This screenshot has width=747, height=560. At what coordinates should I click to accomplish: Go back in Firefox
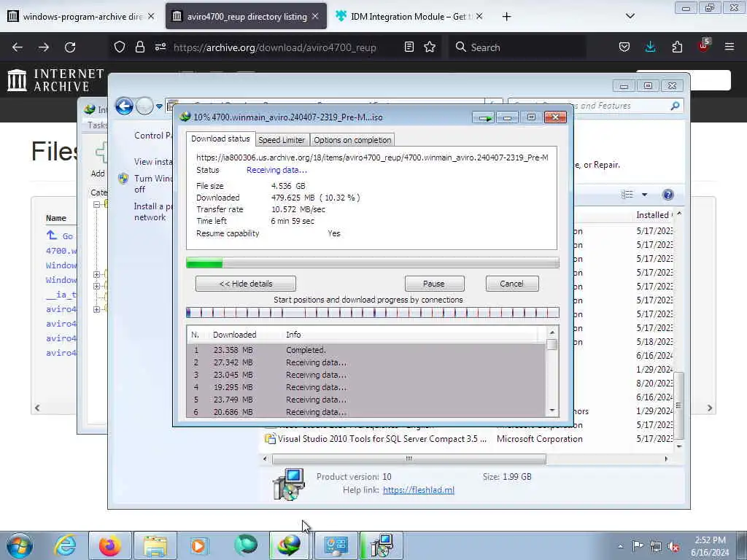(18, 47)
